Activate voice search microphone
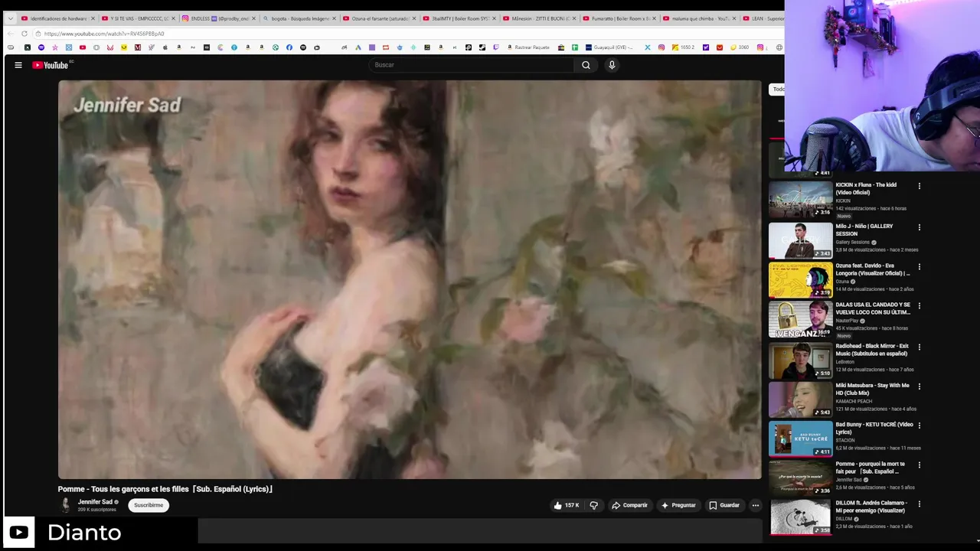Viewport: 980px width, 551px height. click(x=612, y=65)
